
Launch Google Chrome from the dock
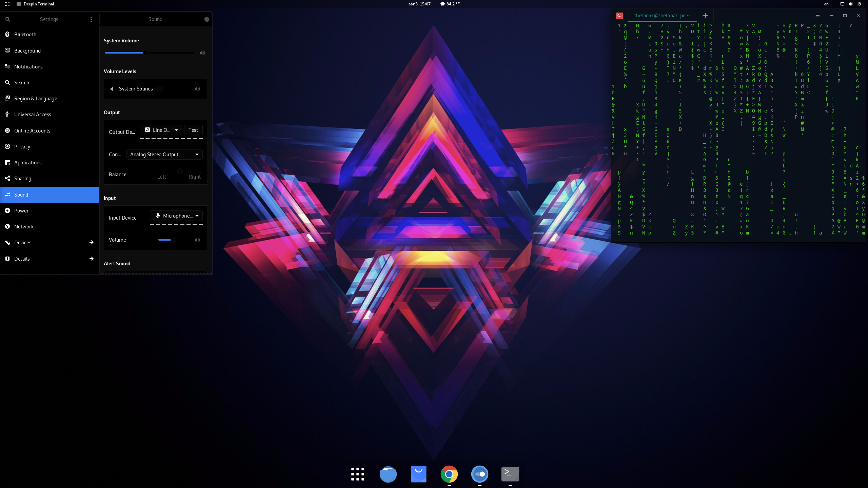[449, 474]
